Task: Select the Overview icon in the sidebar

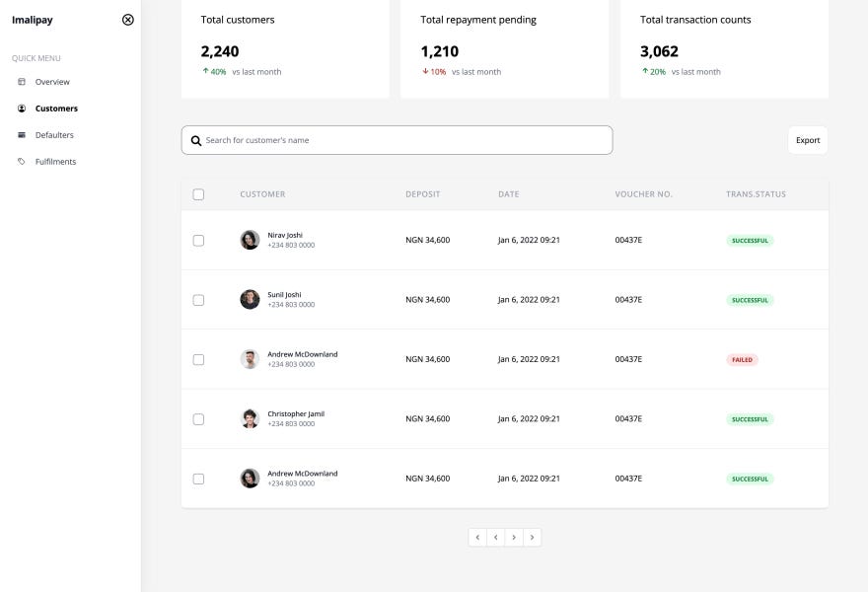Action: (x=22, y=82)
